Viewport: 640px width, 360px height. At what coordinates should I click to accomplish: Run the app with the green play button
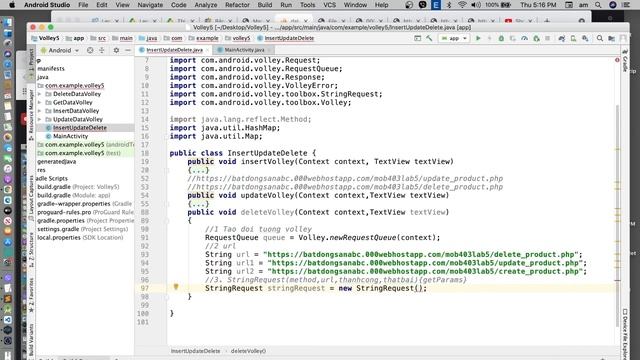pyautogui.click(x=478, y=38)
